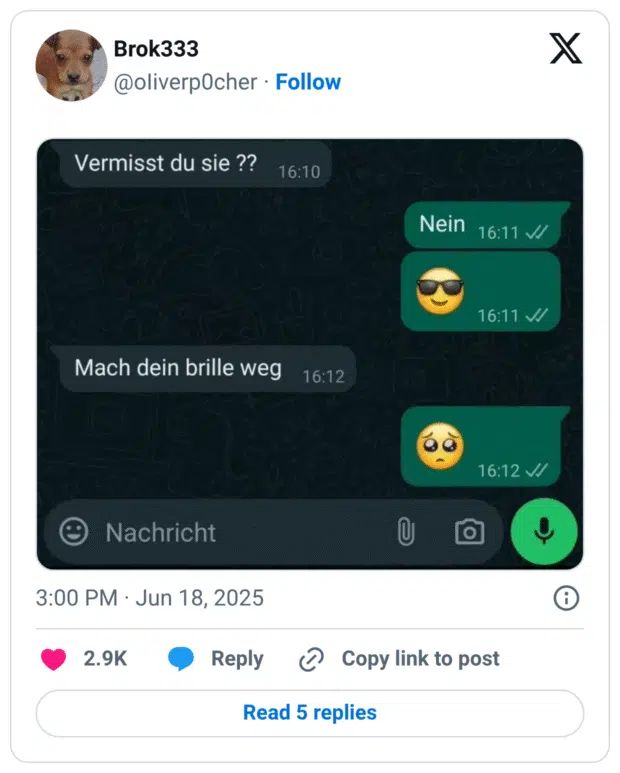Click the pleading face emoji message
The height and width of the screenshot is (773, 620).
(481, 446)
